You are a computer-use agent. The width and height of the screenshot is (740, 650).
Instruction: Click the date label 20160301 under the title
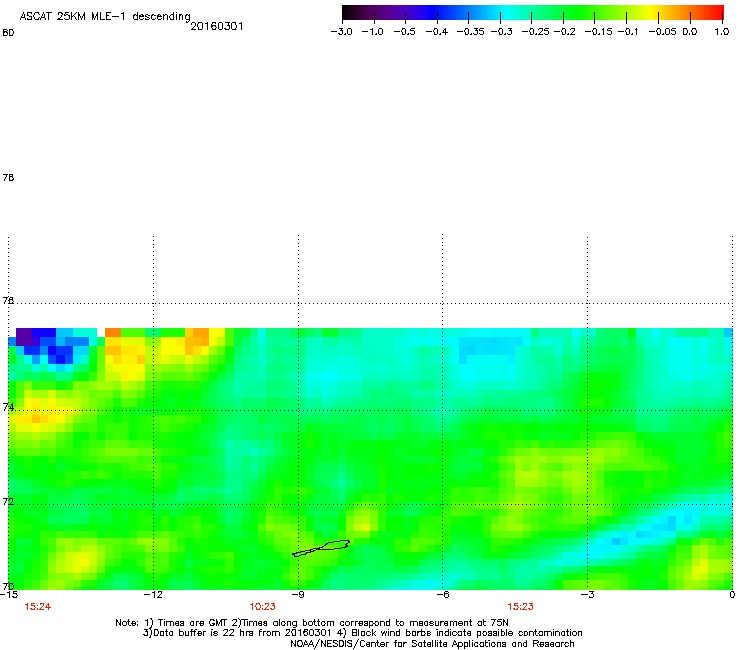pos(217,26)
